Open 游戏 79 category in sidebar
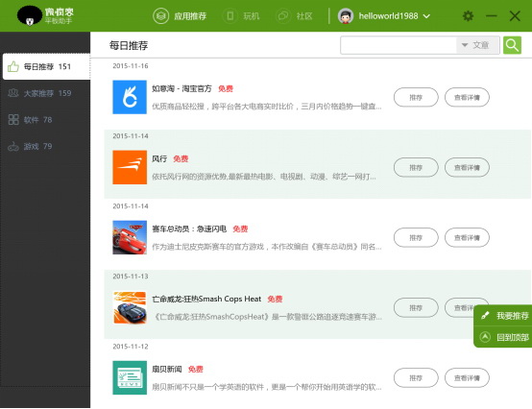Screen dimensions: 532x409 click(x=45, y=146)
